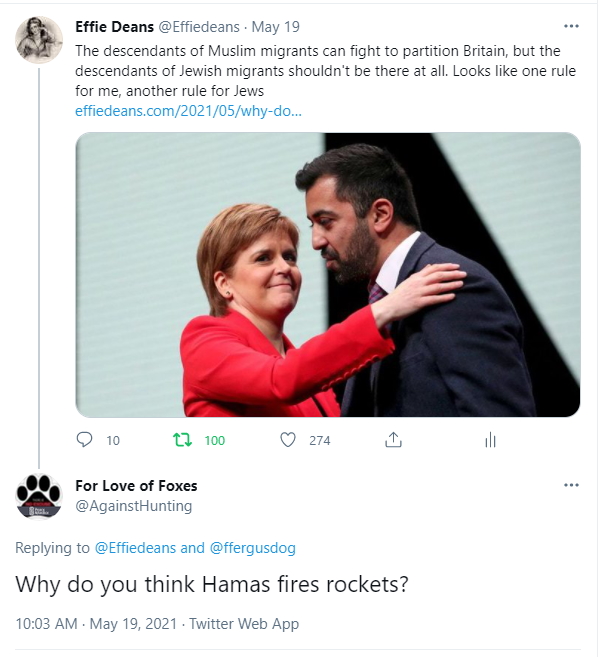The width and height of the screenshot is (613, 657).
Task: Open the tweet photo of two people
Action: coord(328,275)
